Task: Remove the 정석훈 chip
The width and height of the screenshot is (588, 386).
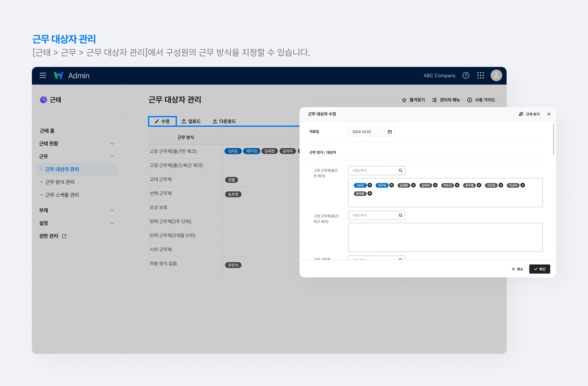Action: [x=370, y=193]
